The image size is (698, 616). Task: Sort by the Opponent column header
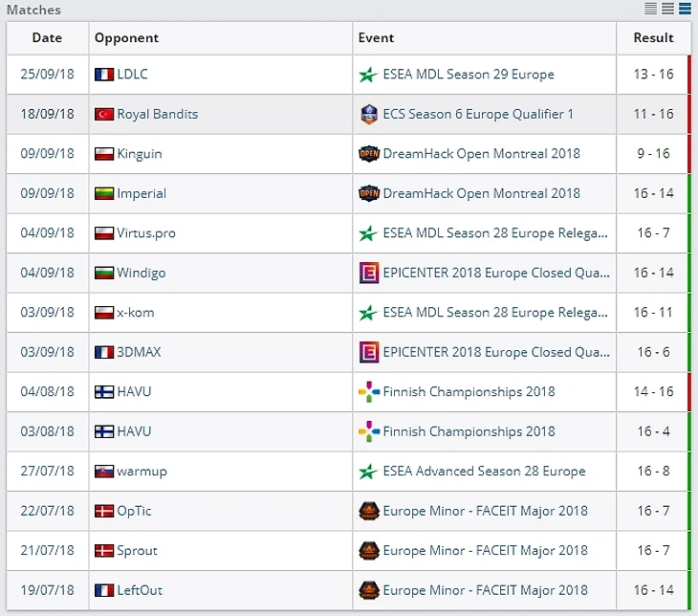[126, 38]
